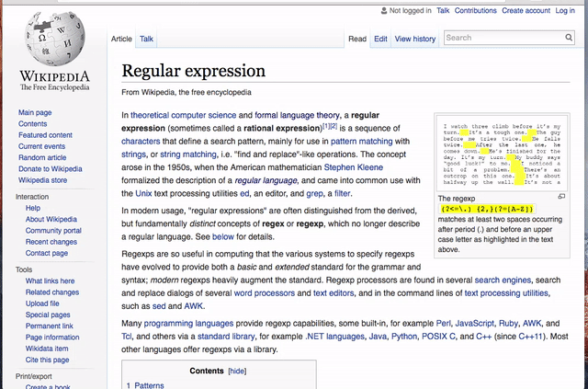The width and height of the screenshot is (588, 389).
Task: Open About Wikipedia
Action: point(51,219)
